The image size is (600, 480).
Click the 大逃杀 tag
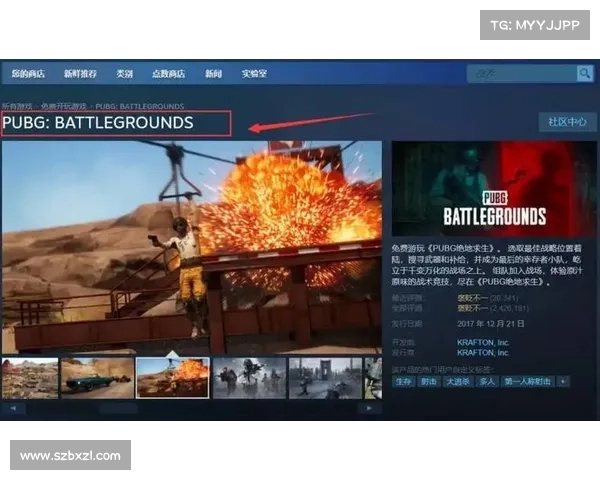click(458, 381)
